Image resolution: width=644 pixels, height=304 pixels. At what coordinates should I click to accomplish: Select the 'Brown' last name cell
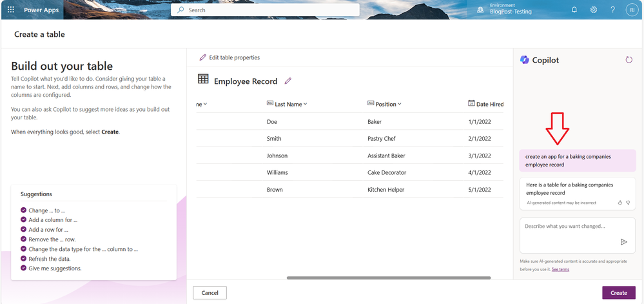pos(275,190)
